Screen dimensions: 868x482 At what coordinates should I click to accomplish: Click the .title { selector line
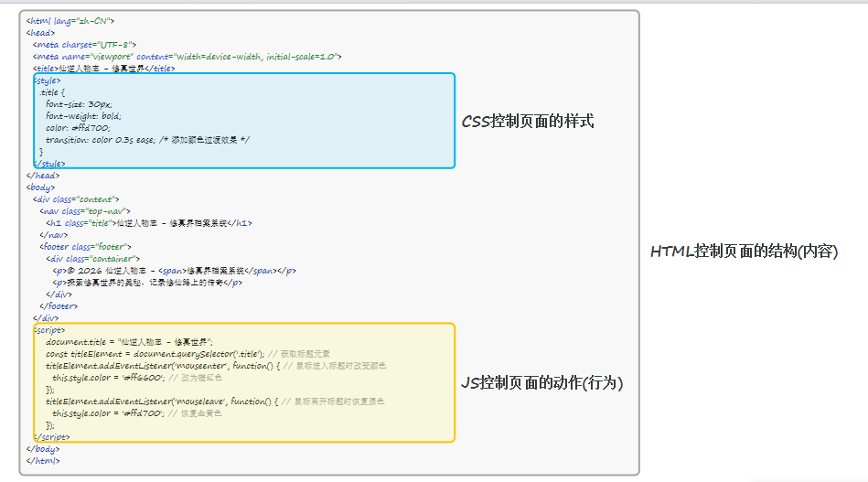(x=52, y=92)
